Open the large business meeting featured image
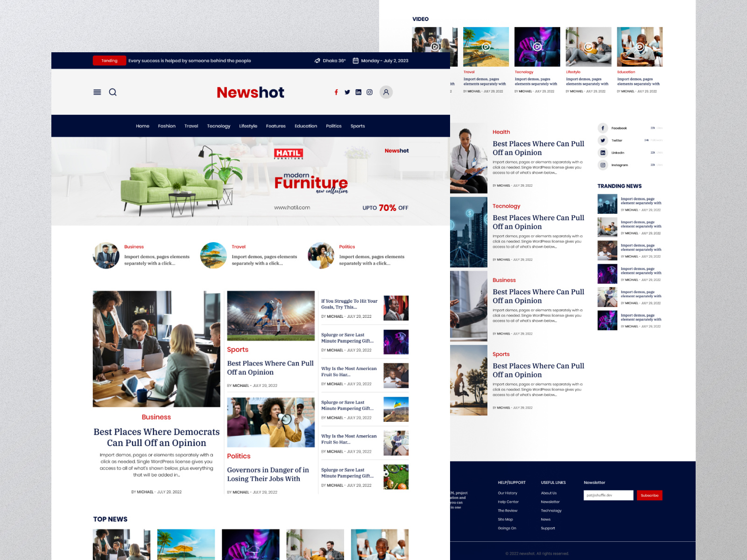 [156, 349]
